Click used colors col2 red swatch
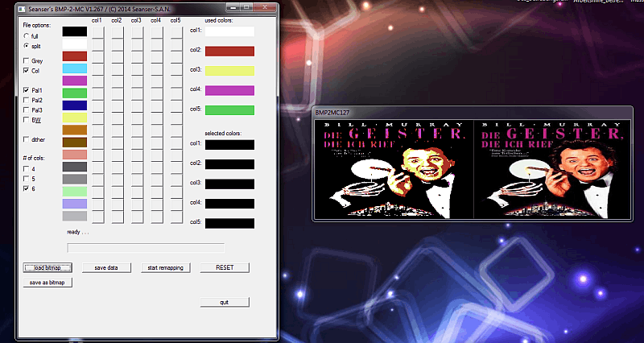Viewport: 644px width, 343px height. click(229, 52)
